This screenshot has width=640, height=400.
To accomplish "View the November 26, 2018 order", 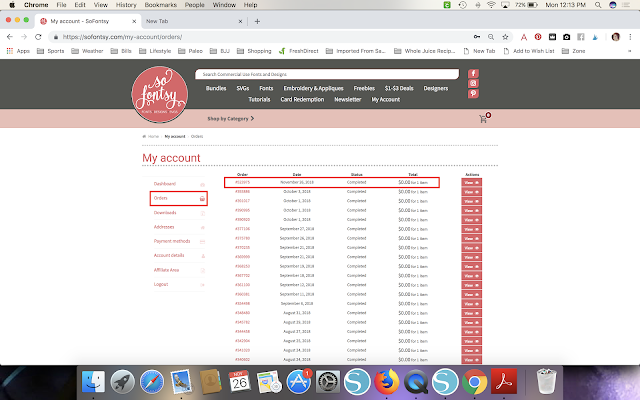I will point(471,182).
